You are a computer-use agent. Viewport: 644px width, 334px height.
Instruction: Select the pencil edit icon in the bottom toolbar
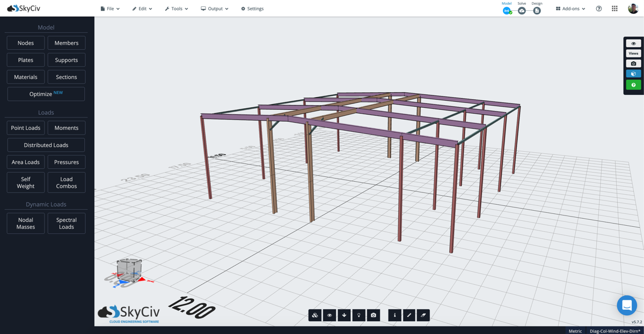[409, 315]
